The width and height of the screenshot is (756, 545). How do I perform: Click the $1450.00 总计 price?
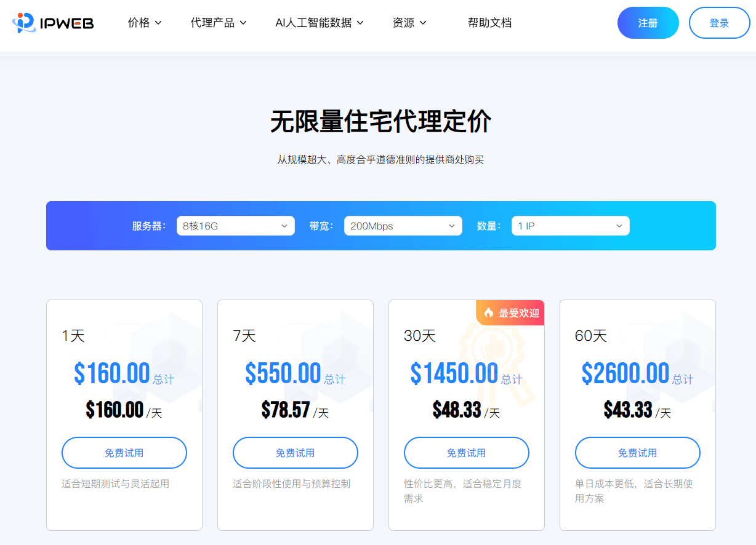coord(467,373)
